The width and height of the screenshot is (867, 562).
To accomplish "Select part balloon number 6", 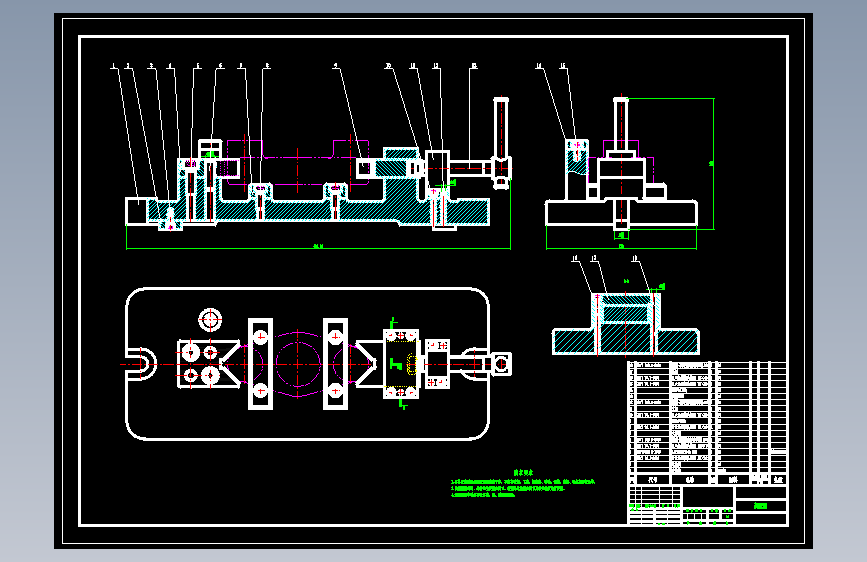I will 221,66.
